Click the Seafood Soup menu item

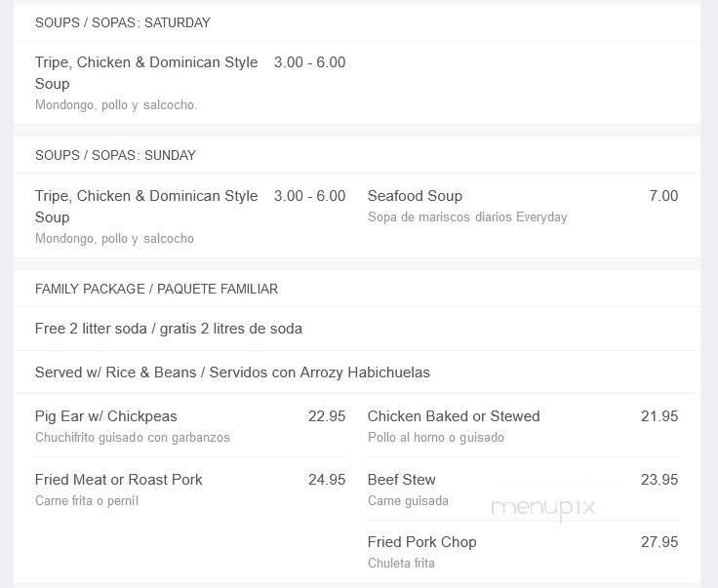click(415, 196)
